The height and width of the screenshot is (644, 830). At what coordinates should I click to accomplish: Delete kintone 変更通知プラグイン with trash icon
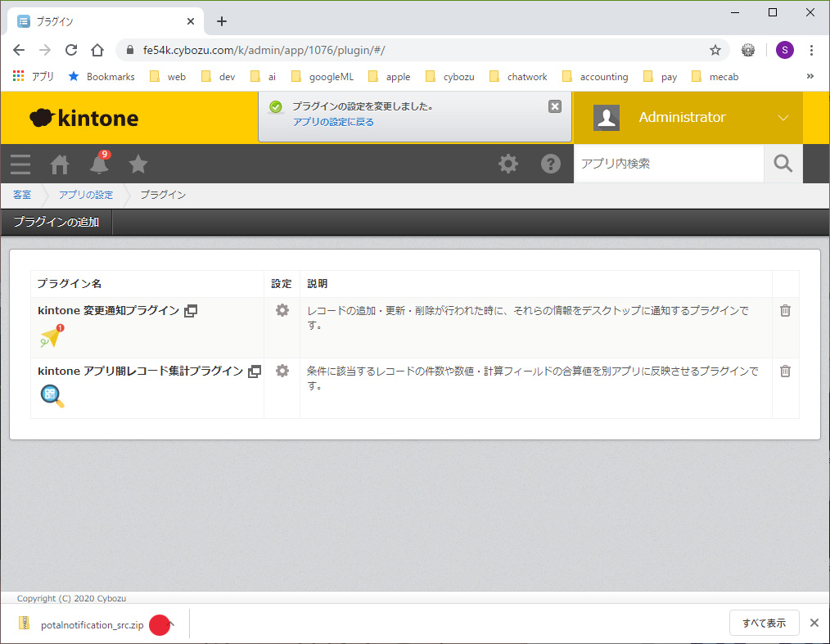click(x=785, y=311)
